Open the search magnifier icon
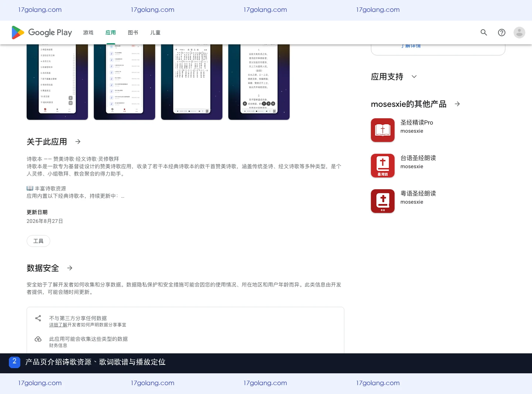The image size is (532, 394). tap(484, 33)
